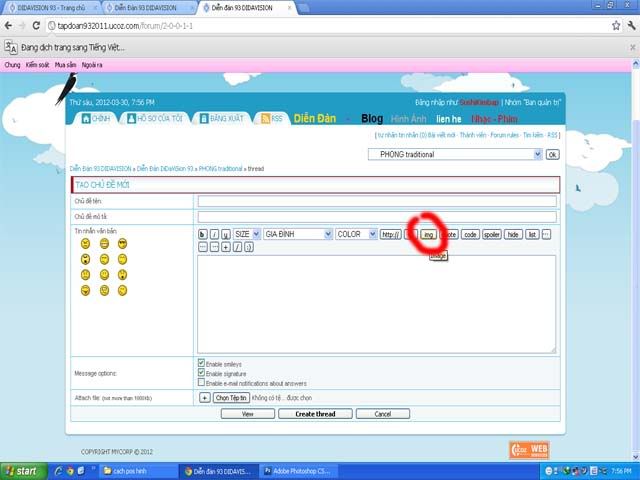This screenshot has width=640, height=480.
Task: Open the Blog navigation link
Action: click(x=372, y=119)
